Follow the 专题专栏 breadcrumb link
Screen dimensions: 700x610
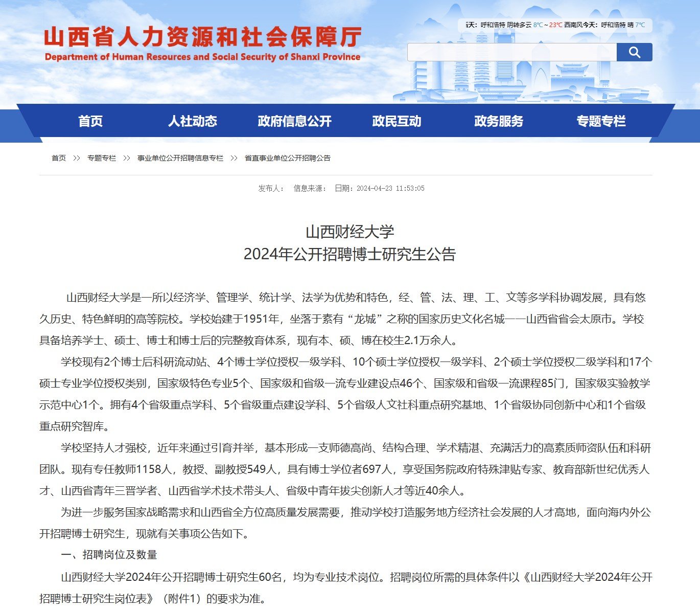[102, 158]
